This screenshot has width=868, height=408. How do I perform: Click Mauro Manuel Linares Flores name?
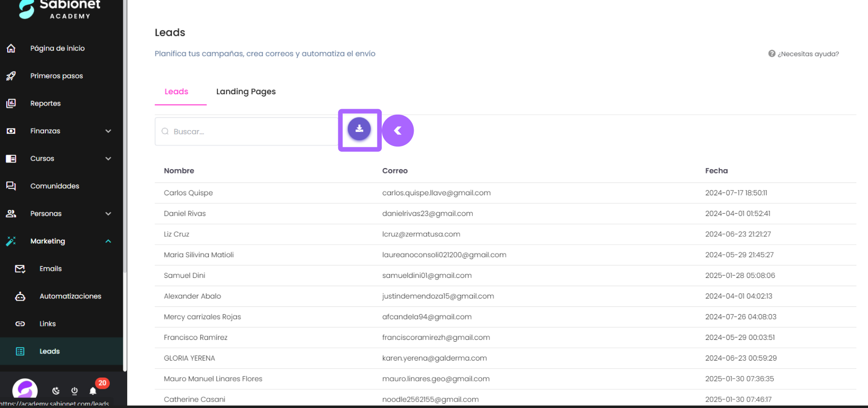pos(213,379)
